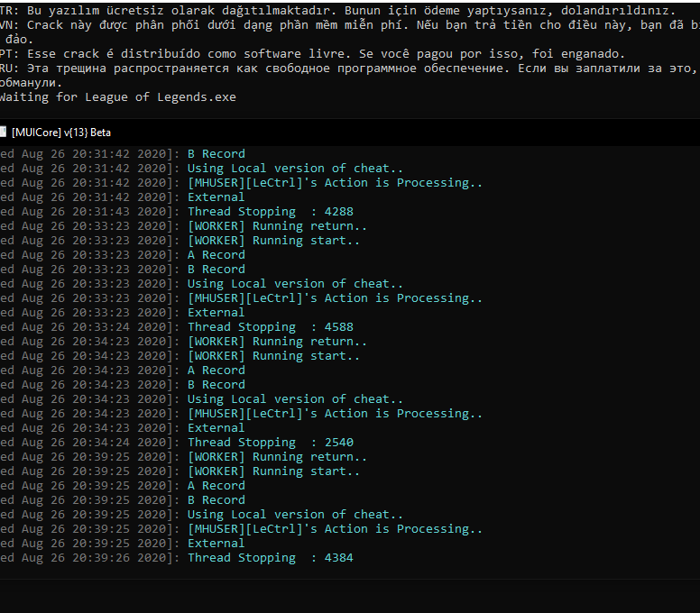This screenshot has width=700, height=613.
Task: Click "Using Local version of cheat.." at 20:39:25
Action: tap(295, 515)
